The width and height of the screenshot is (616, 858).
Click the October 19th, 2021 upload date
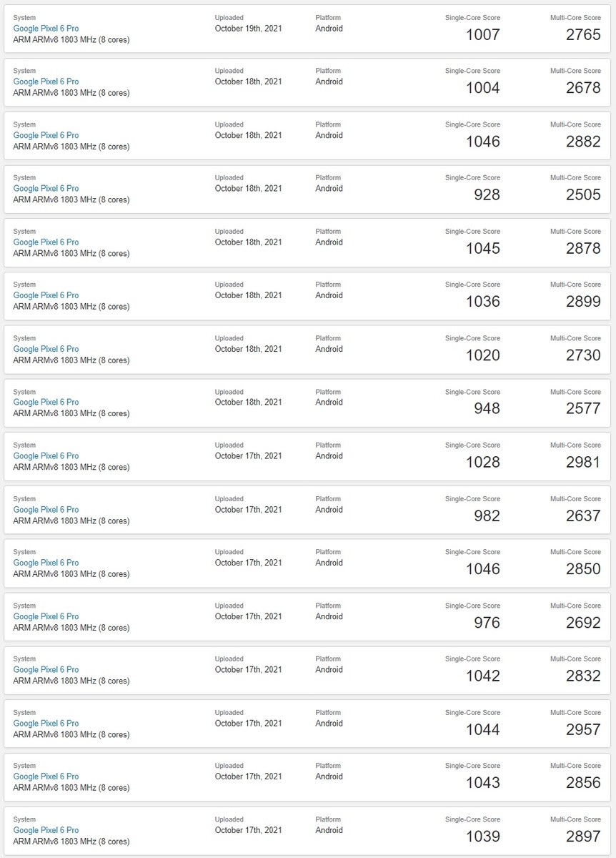(248, 29)
